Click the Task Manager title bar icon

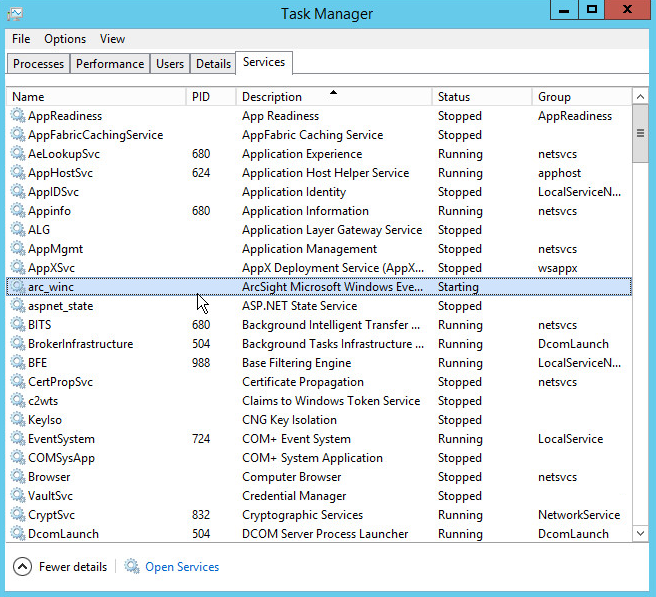15,14
